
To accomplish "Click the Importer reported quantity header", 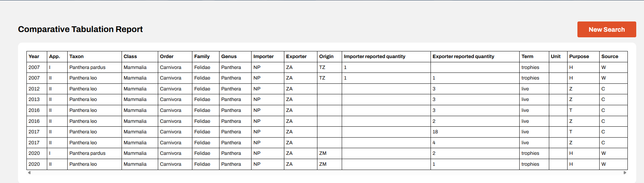I will point(386,56).
